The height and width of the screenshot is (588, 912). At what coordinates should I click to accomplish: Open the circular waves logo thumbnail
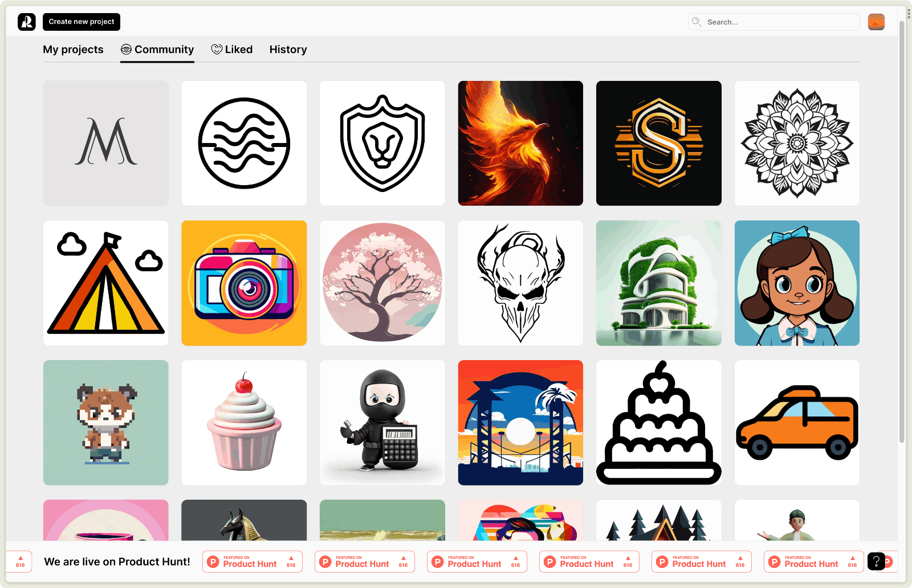click(244, 143)
